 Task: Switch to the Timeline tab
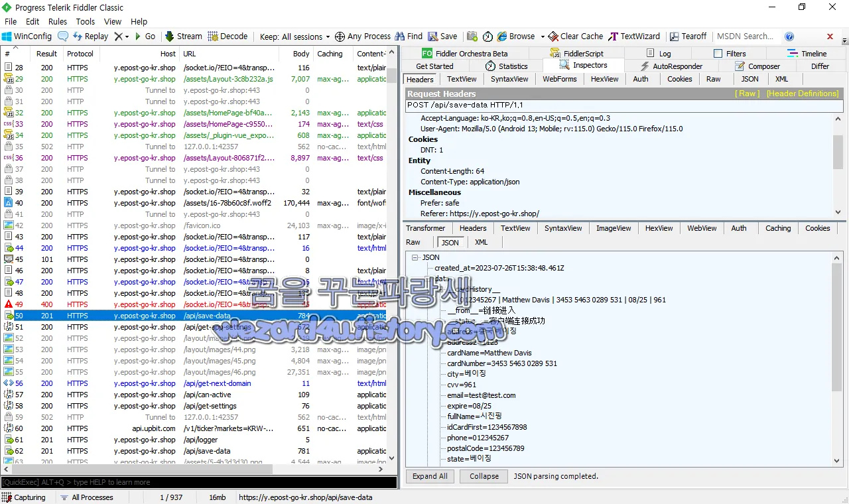pyautogui.click(x=807, y=54)
